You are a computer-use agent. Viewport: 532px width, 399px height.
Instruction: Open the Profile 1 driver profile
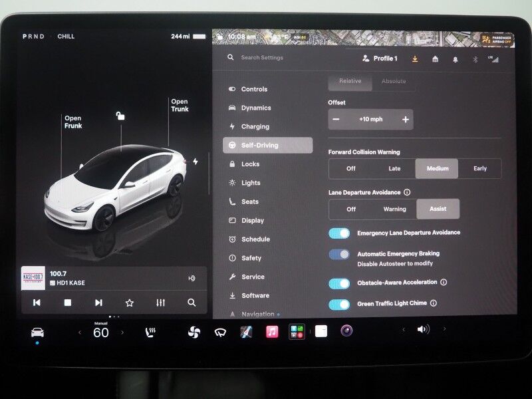(379, 59)
